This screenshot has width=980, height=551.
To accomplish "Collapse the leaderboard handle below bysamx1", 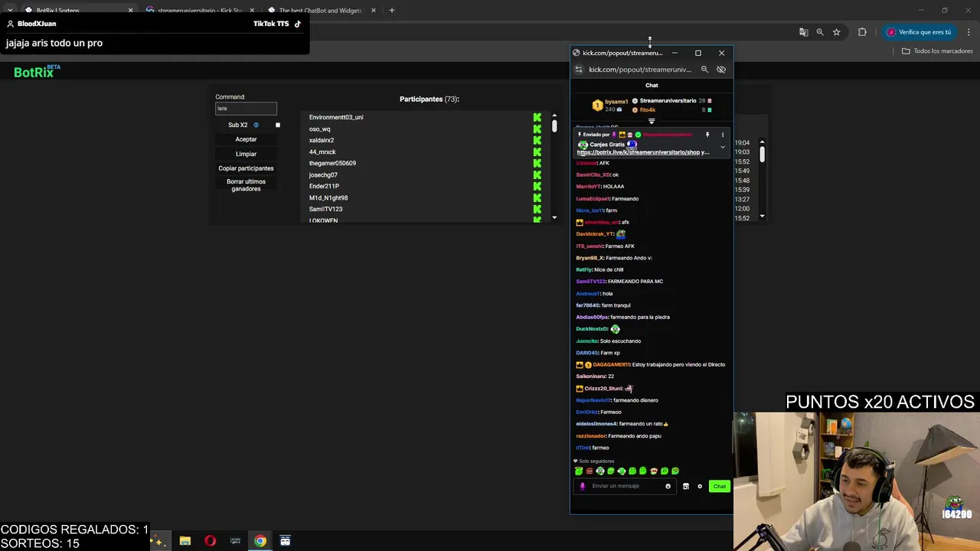I will tap(652, 121).
